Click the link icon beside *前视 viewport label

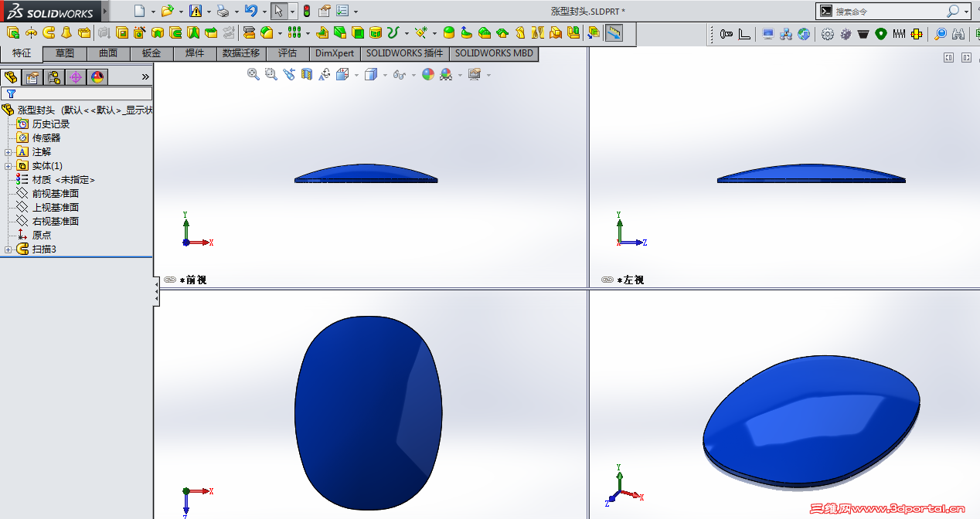pos(170,280)
